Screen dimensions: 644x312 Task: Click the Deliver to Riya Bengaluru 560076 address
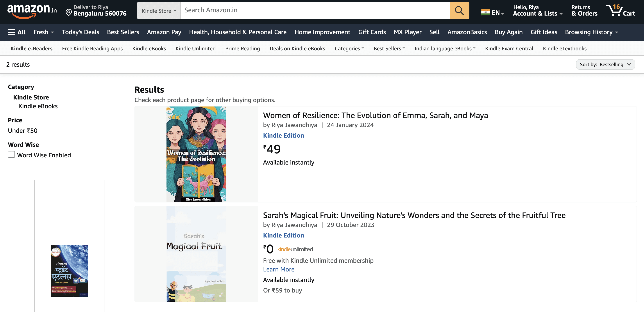pyautogui.click(x=100, y=11)
